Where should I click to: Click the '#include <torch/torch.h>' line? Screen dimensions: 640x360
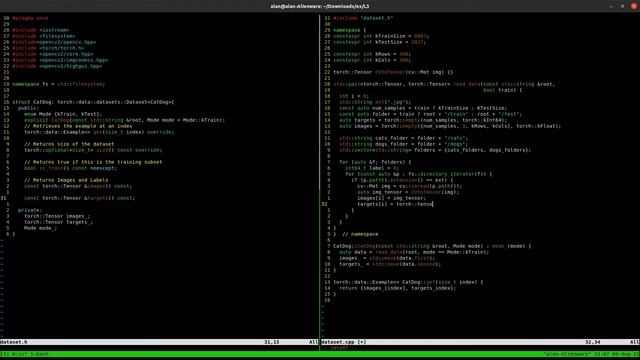pyautogui.click(x=48, y=48)
